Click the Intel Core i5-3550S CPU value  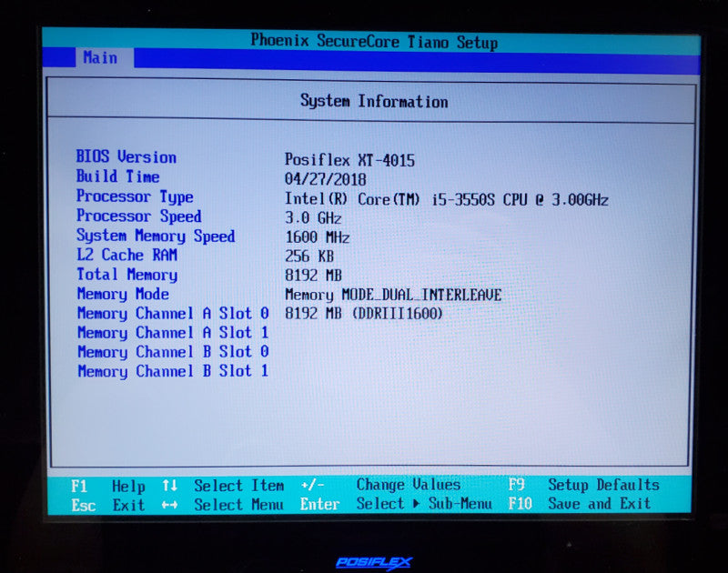[x=446, y=199]
